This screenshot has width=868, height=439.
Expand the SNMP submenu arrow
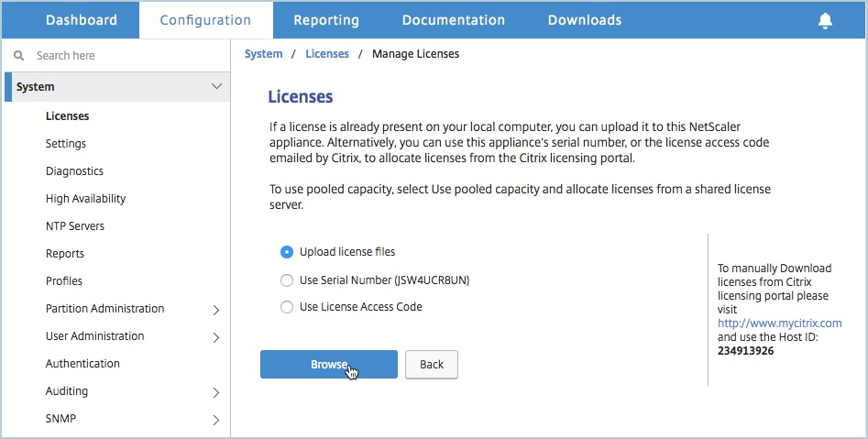216,420
